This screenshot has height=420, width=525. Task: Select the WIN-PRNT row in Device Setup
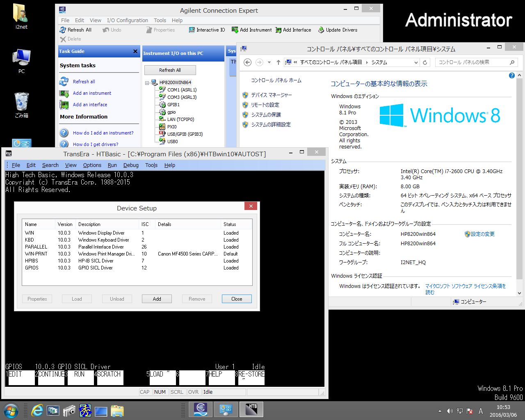[137, 254]
